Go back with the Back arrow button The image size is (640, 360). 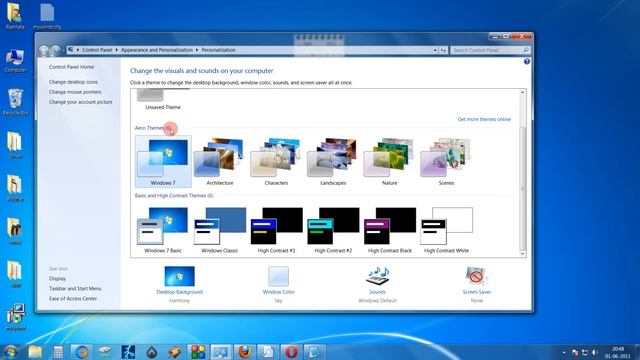click(x=44, y=50)
